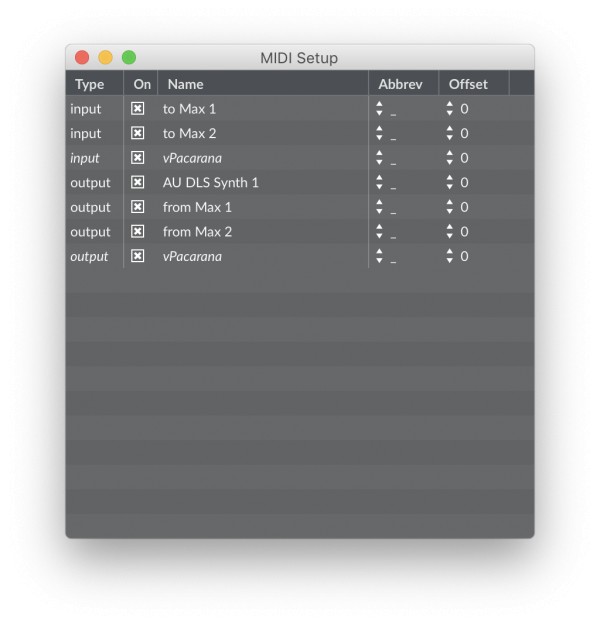Click the Offset stepper for vPacarana output
The width and height of the screenshot is (600, 625).
[450, 256]
